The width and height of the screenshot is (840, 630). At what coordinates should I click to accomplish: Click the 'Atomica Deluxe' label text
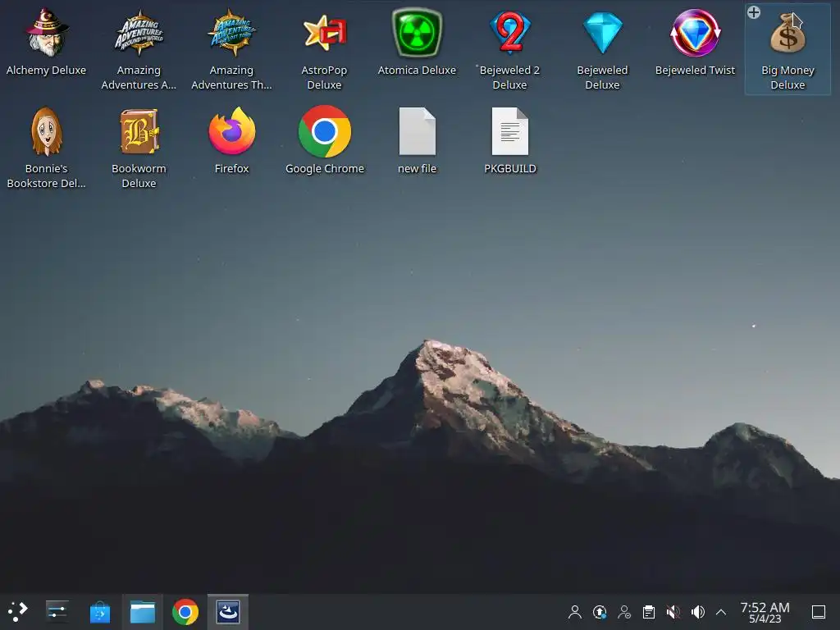click(417, 71)
